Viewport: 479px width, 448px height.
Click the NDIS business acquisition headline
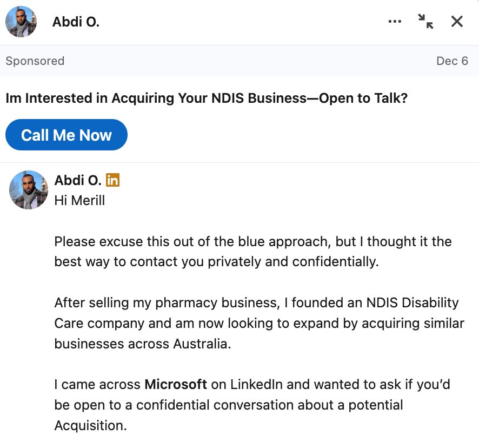[207, 98]
